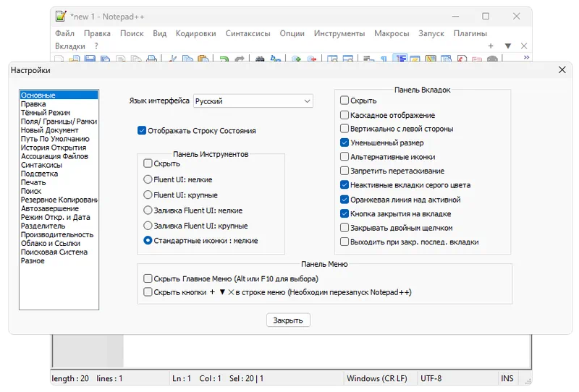Uncheck Оранжевая линия над активной
The width and height of the screenshot is (579, 392).
(x=345, y=200)
